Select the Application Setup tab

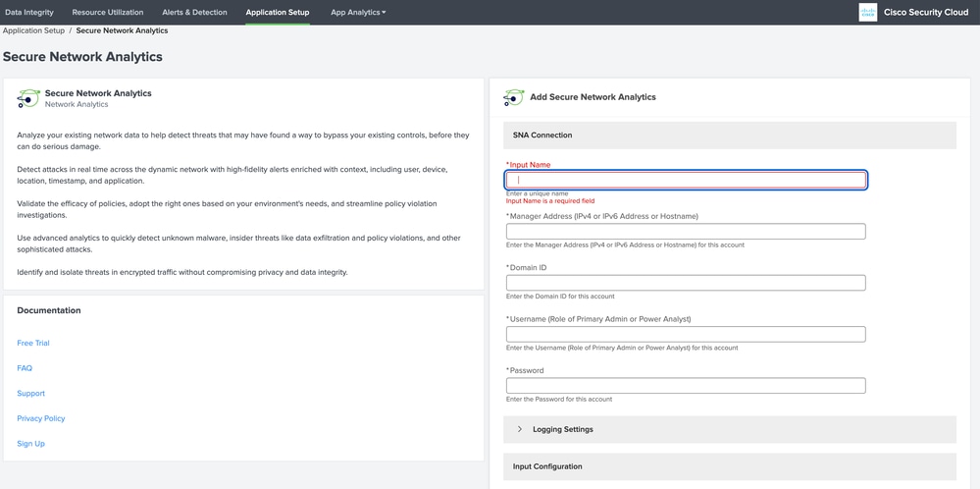tap(278, 12)
